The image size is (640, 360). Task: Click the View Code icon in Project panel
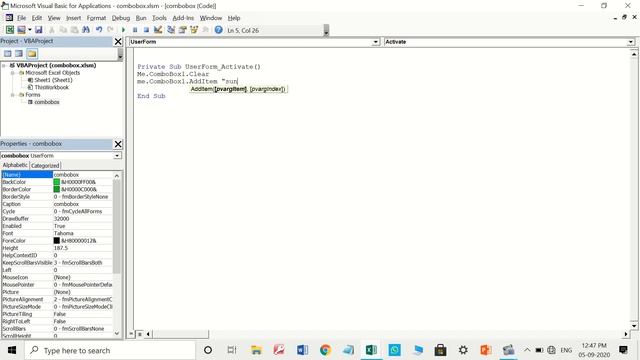tap(7, 53)
